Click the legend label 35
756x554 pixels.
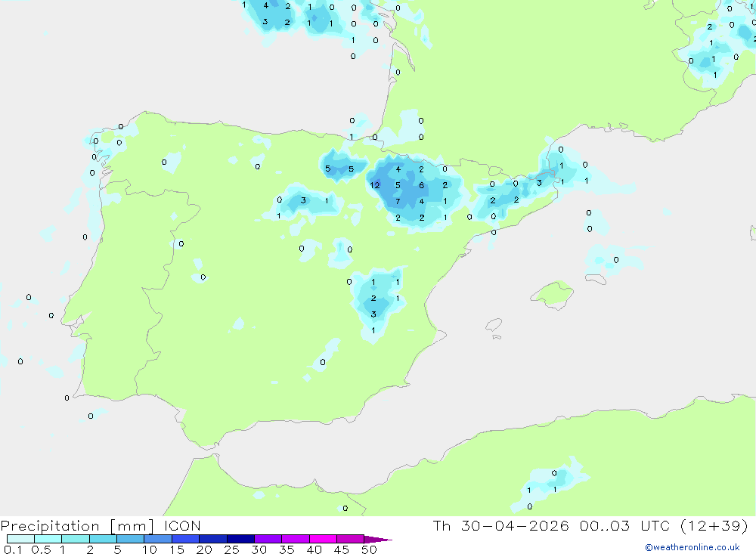coord(287,549)
